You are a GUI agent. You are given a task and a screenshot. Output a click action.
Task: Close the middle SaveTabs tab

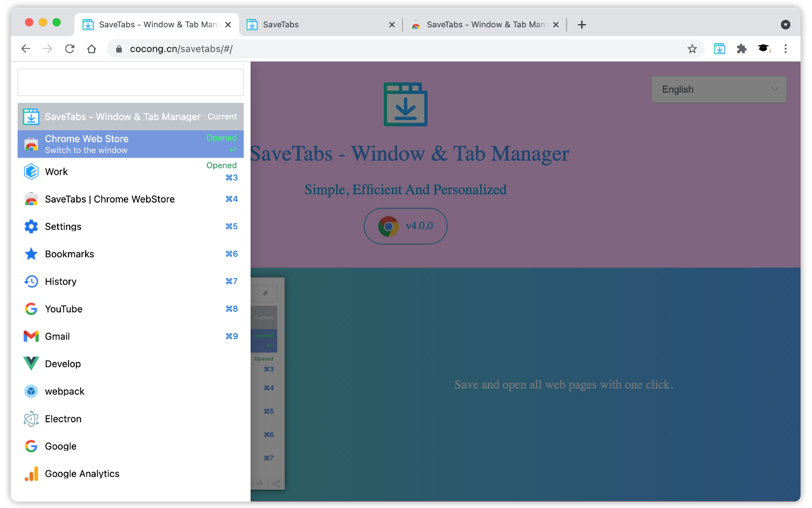[x=391, y=25]
